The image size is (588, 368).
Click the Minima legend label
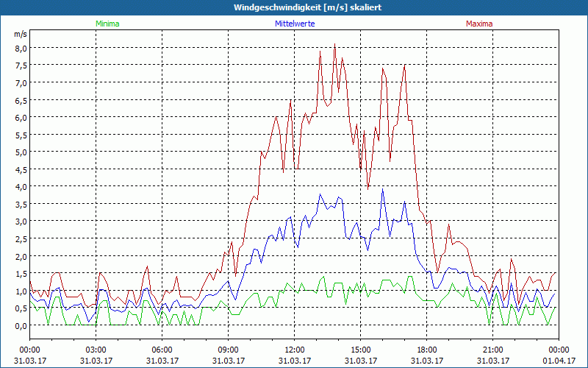click(107, 24)
